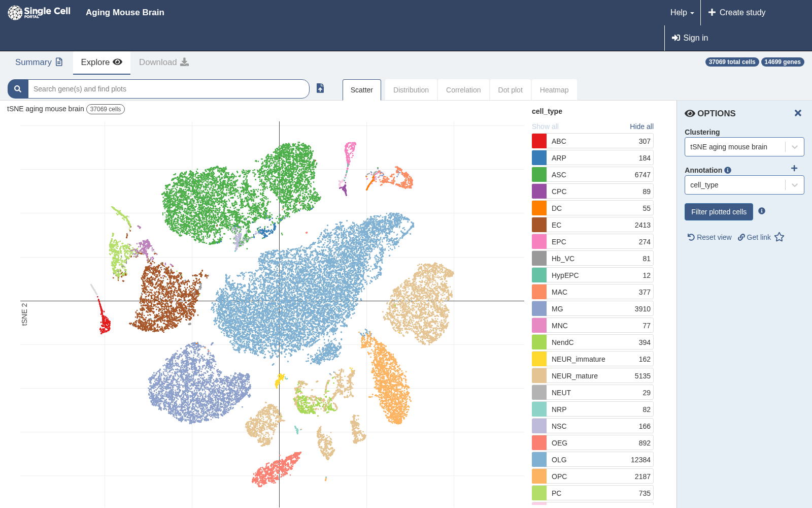Toggle Hb_VC legend entry visibility
This screenshot has height=508, width=812.
593,259
